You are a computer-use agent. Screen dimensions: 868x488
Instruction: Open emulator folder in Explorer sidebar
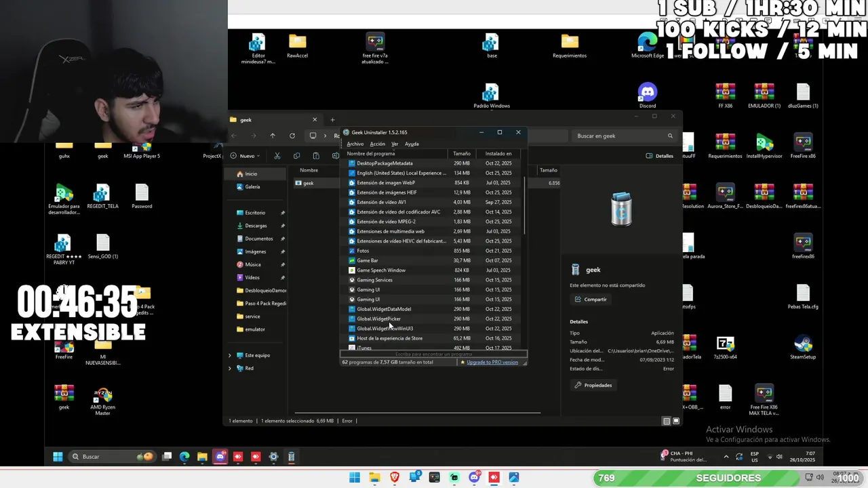tap(255, 329)
